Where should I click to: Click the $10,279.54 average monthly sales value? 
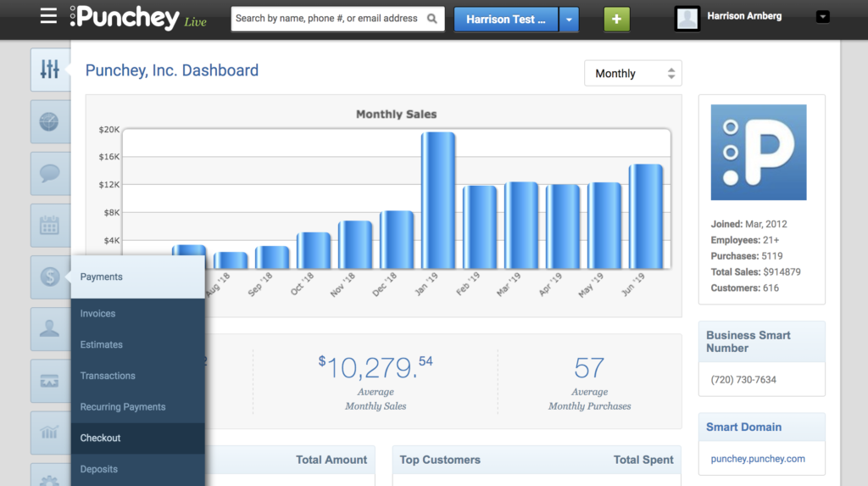pos(376,368)
